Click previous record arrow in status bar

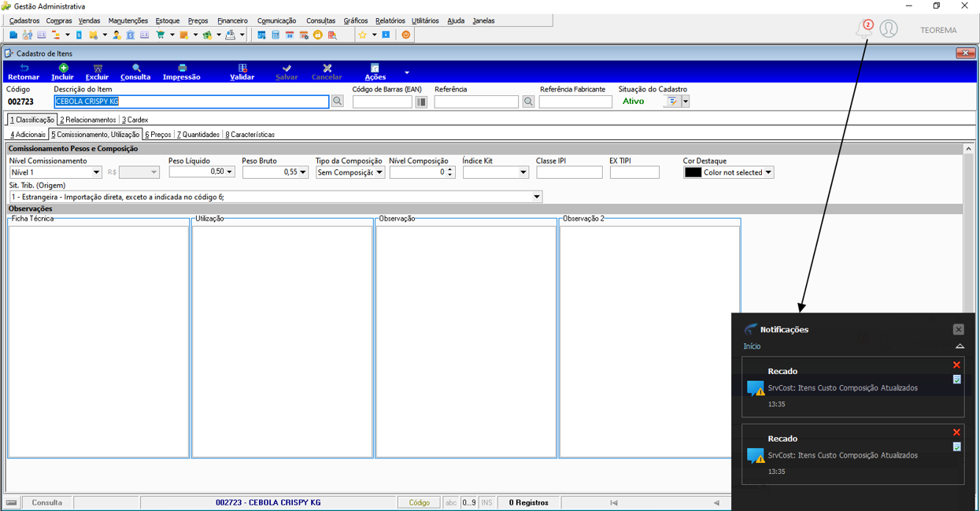(716, 502)
